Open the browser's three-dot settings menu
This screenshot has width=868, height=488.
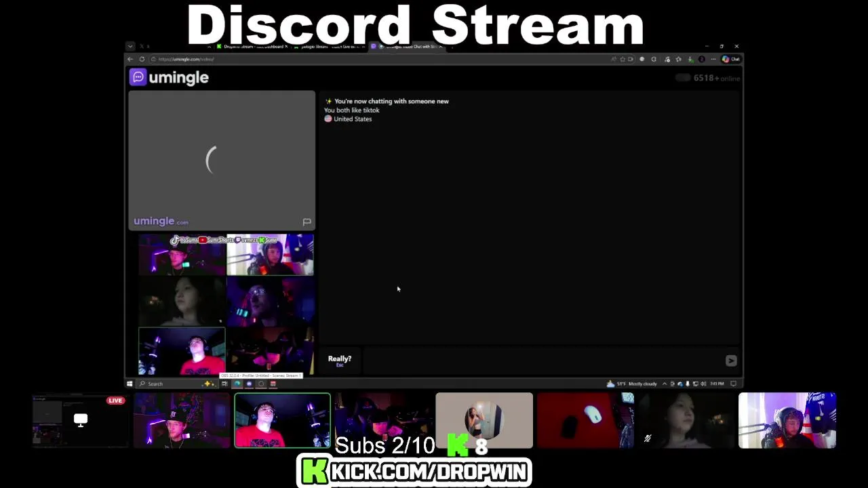pos(713,59)
